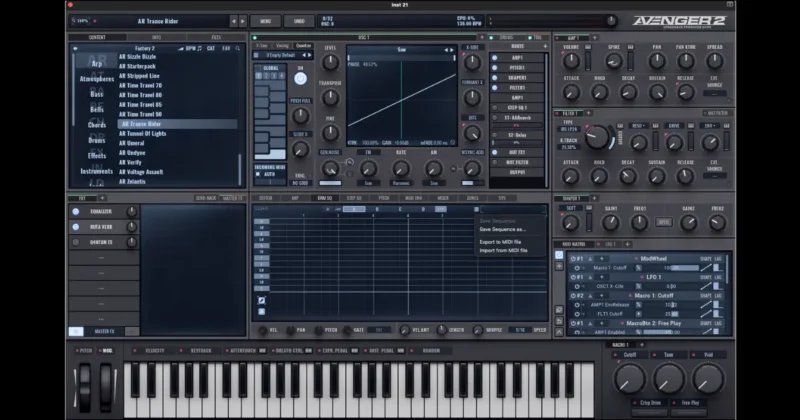The height and width of the screenshot is (420, 800).
Task: Disable the RUTA VERB effect
Action: click(76, 227)
